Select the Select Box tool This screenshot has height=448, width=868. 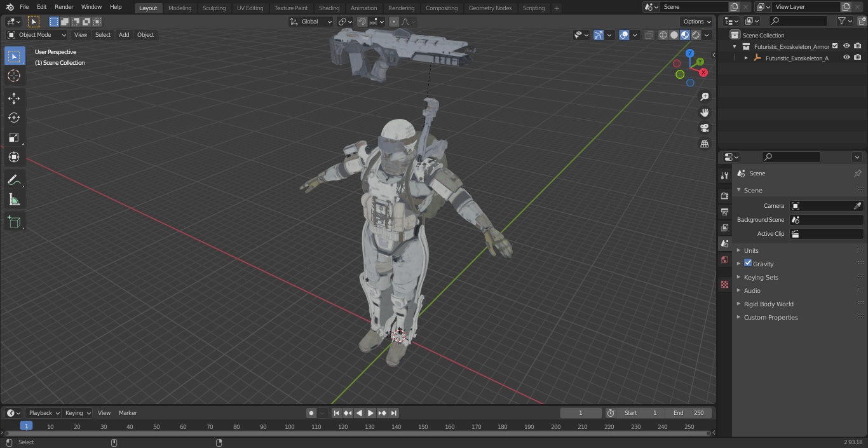click(14, 56)
